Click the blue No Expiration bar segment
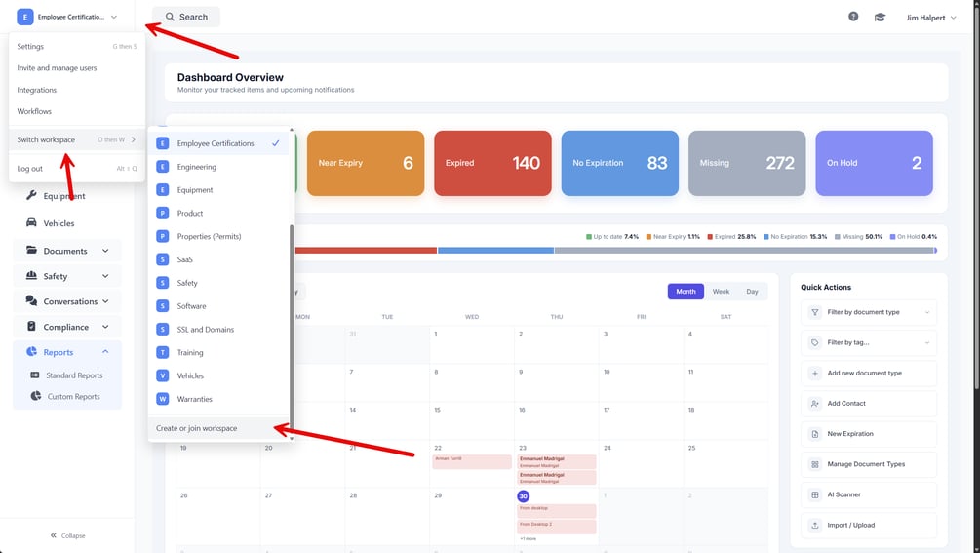The height and width of the screenshot is (553, 980). tap(495, 250)
